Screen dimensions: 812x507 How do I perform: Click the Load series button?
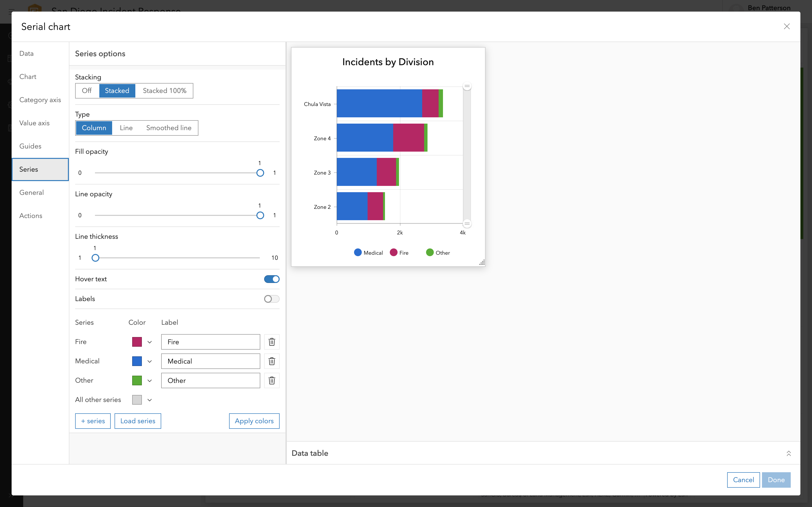[138, 421]
